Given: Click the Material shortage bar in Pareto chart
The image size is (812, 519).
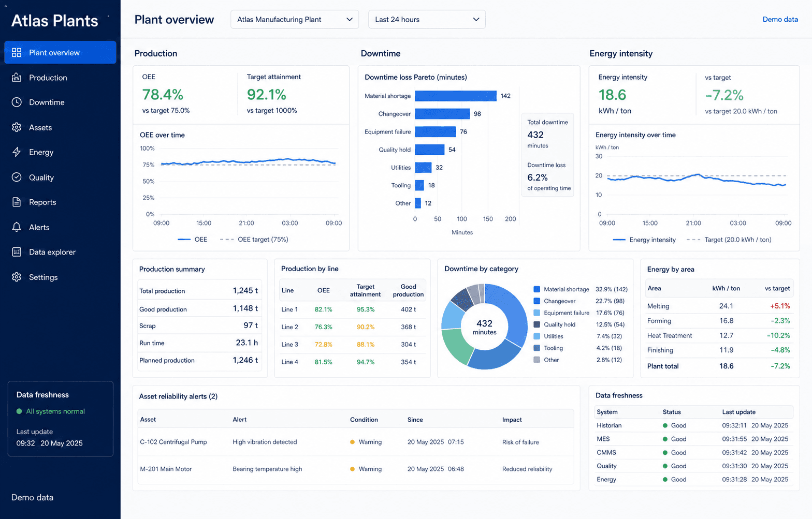Looking at the screenshot, I should click(x=456, y=96).
